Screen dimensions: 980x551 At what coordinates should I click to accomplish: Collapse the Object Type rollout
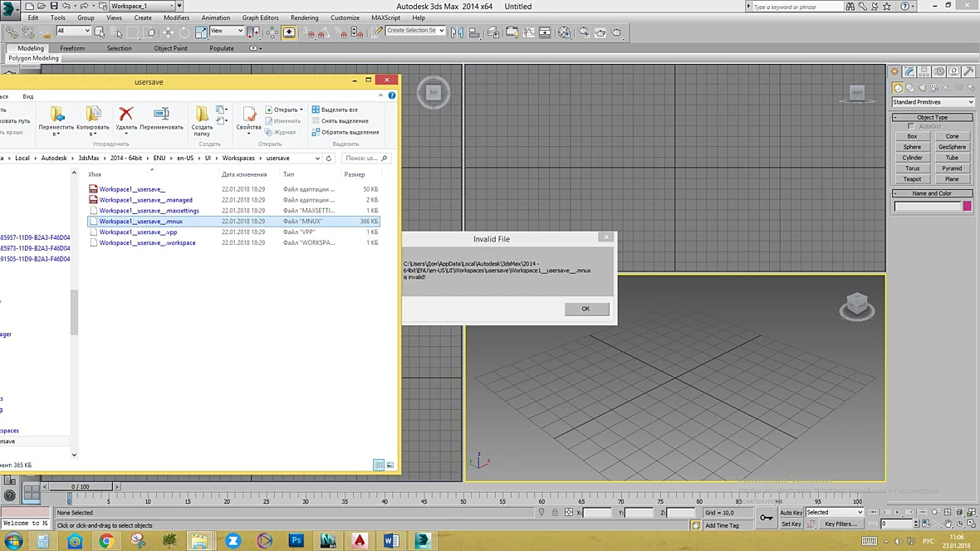coord(933,117)
